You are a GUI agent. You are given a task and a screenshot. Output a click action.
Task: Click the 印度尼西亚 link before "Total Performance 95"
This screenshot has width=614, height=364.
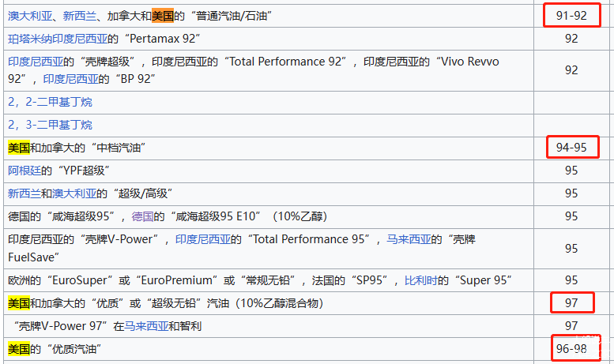[x=198, y=239]
